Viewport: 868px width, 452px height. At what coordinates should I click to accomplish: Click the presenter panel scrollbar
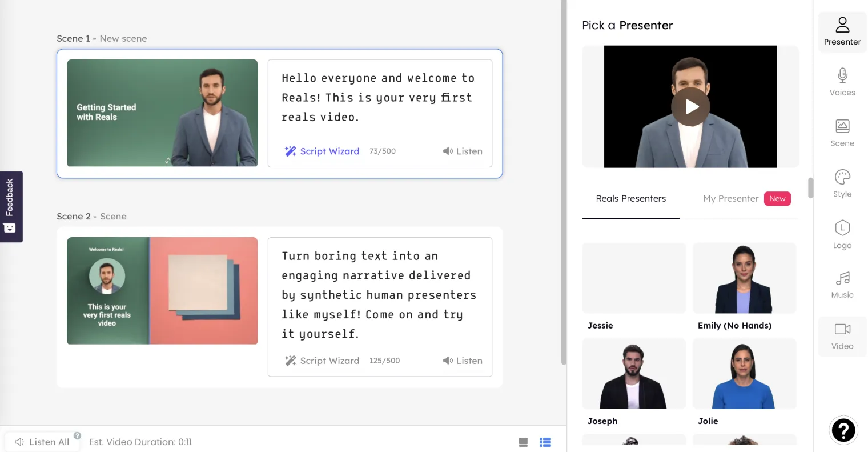[x=810, y=188]
